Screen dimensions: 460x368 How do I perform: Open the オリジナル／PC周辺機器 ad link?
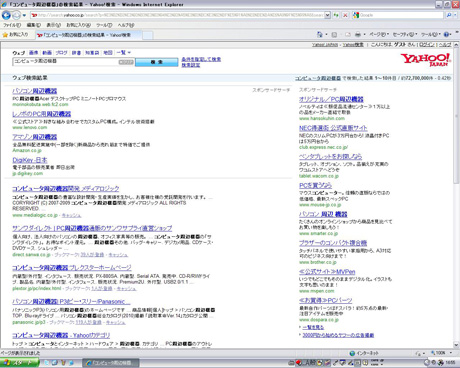[x=331, y=99]
